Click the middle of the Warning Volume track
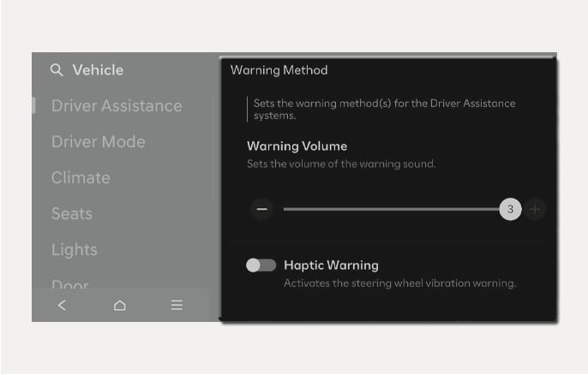 pos(392,209)
